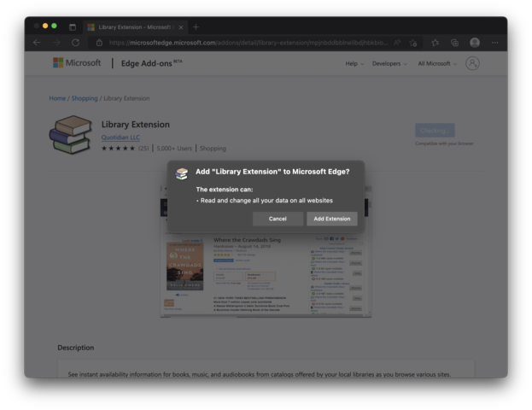Expand the All Microsoft dropdown
This screenshot has height=410, width=532.
coord(437,64)
